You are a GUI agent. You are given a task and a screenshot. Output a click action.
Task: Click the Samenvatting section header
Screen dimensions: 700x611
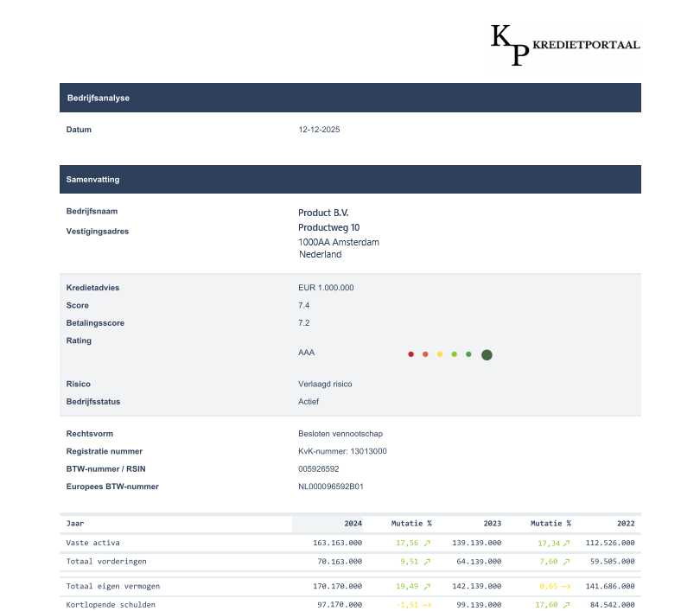(350, 180)
